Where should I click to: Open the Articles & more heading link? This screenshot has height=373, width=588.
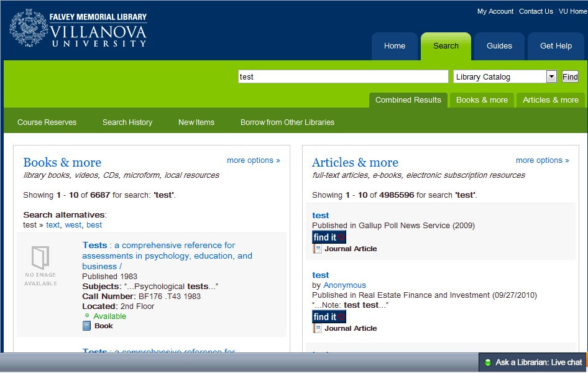click(355, 162)
